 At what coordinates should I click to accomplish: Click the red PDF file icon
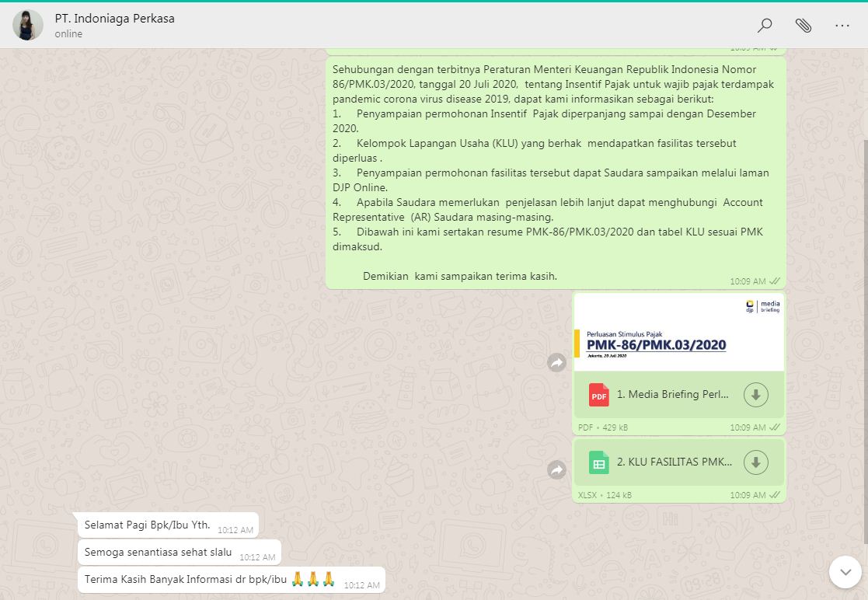[598, 395]
